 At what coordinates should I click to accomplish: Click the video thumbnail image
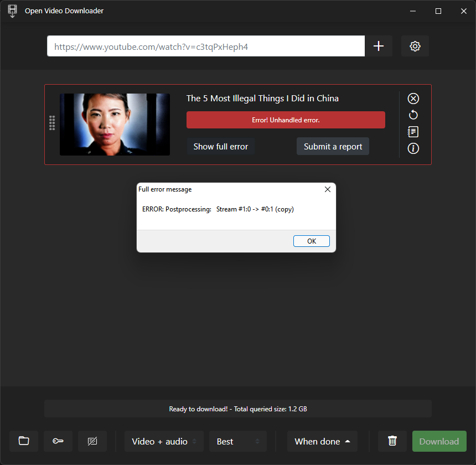pos(115,125)
